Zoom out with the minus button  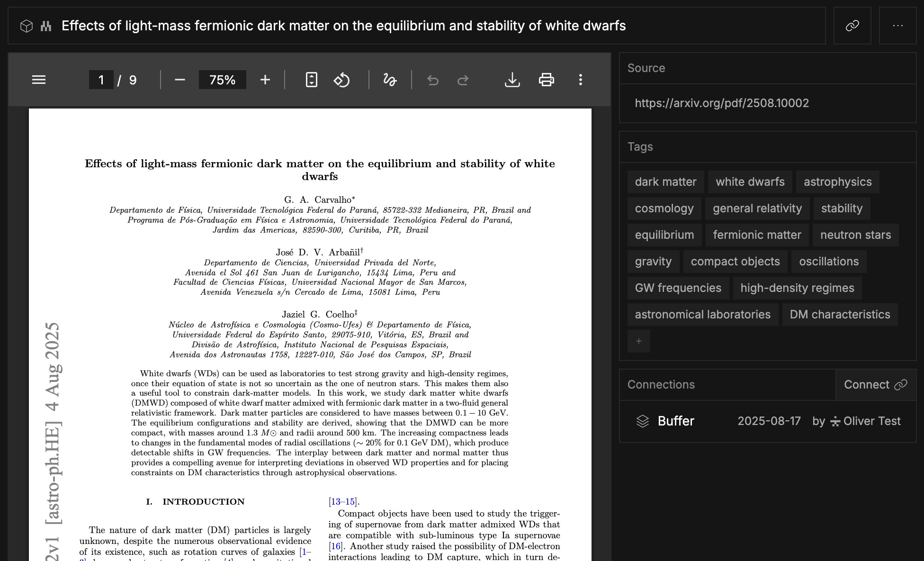tap(179, 80)
